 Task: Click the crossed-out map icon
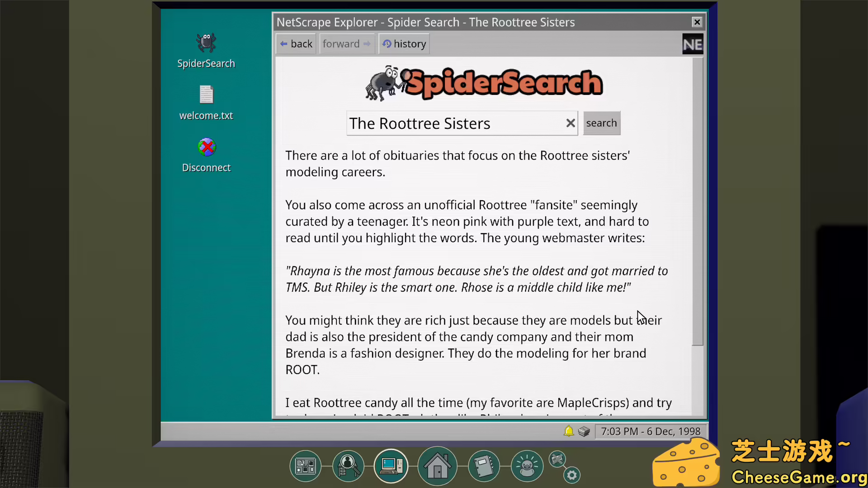pos(557,459)
